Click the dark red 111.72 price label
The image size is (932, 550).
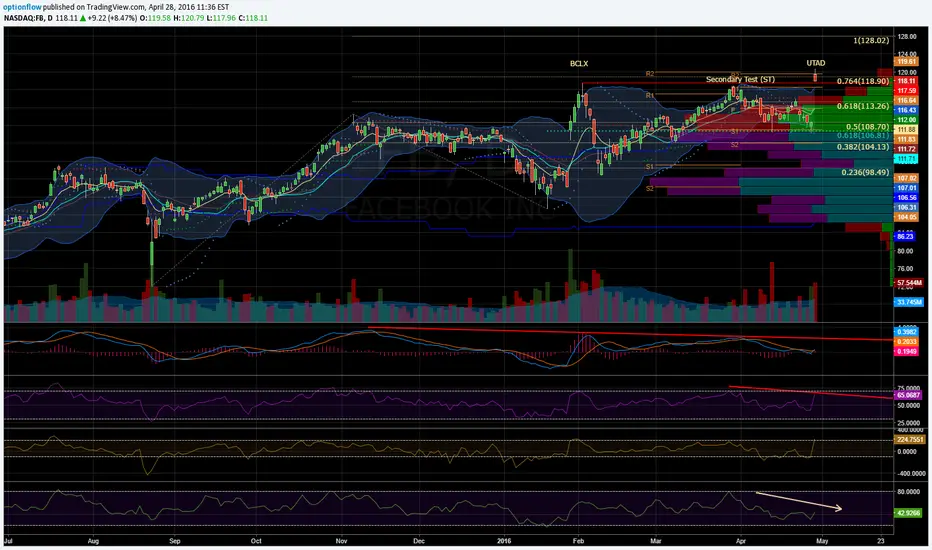click(x=906, y=149)
